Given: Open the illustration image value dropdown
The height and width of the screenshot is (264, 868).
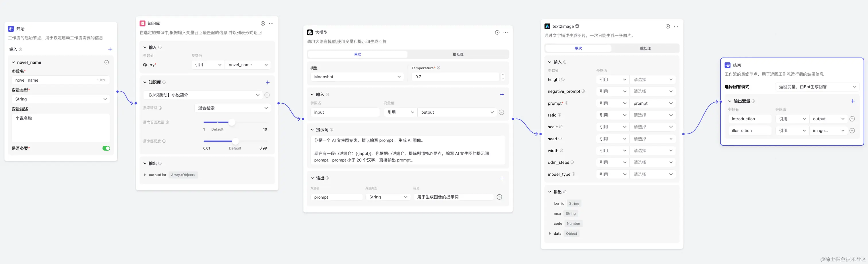Looking at the screenshot, I should (x=828, y=131).
